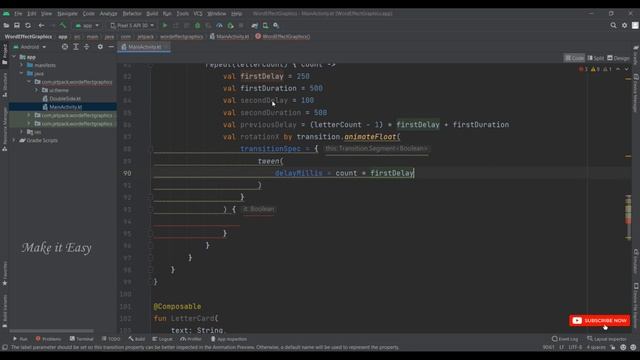This screenshot has height=360, width=640.
Task: Expand the res folder
Action: [22, 132]
